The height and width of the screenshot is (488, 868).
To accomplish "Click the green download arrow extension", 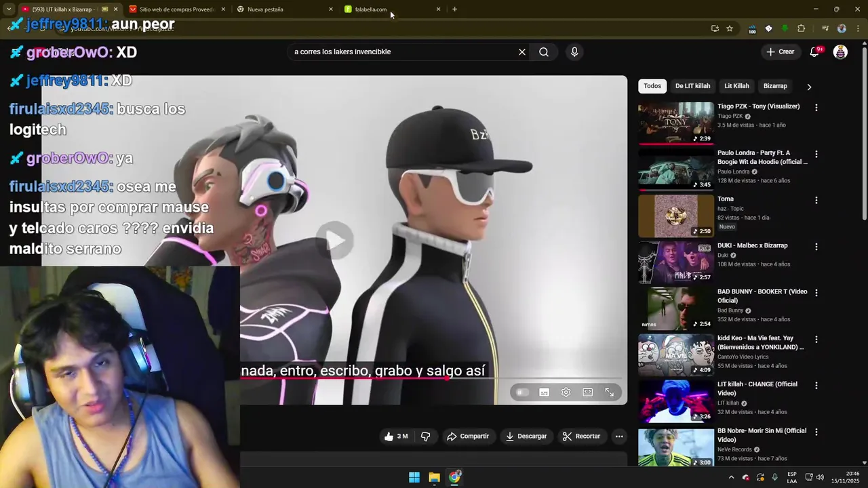I will [x=785, y=28].
